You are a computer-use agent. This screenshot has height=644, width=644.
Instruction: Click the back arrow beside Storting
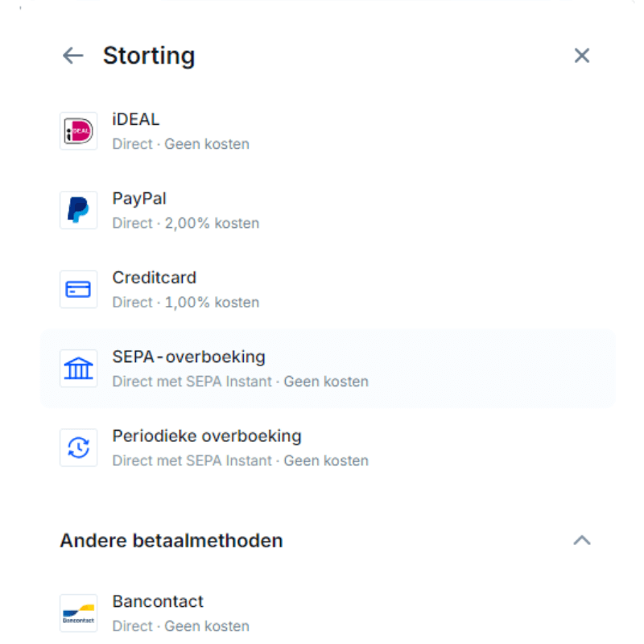coord(72,55)
